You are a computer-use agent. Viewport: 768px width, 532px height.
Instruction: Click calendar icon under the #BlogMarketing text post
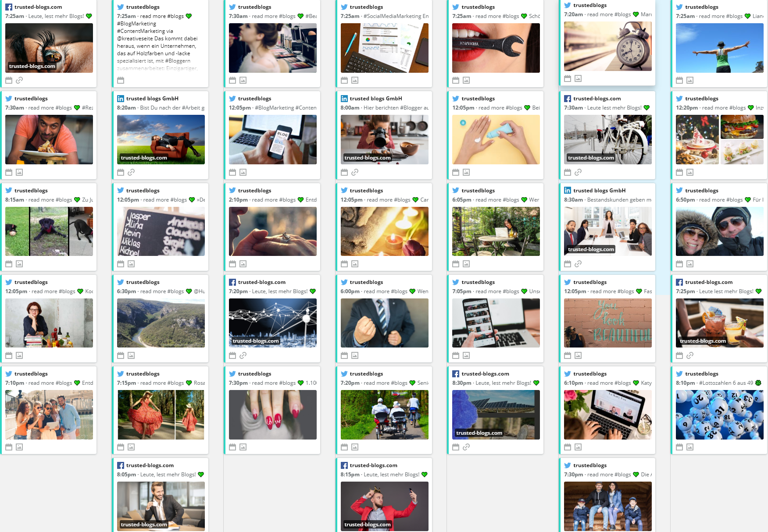tap(121, 80)
